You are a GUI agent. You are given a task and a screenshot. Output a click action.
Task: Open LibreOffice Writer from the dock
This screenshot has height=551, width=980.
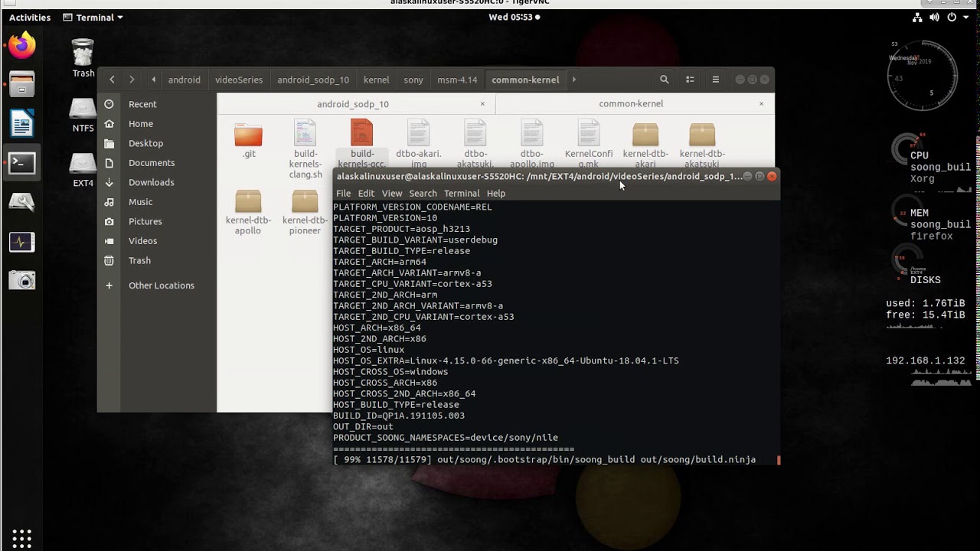[x=21, y=123]
